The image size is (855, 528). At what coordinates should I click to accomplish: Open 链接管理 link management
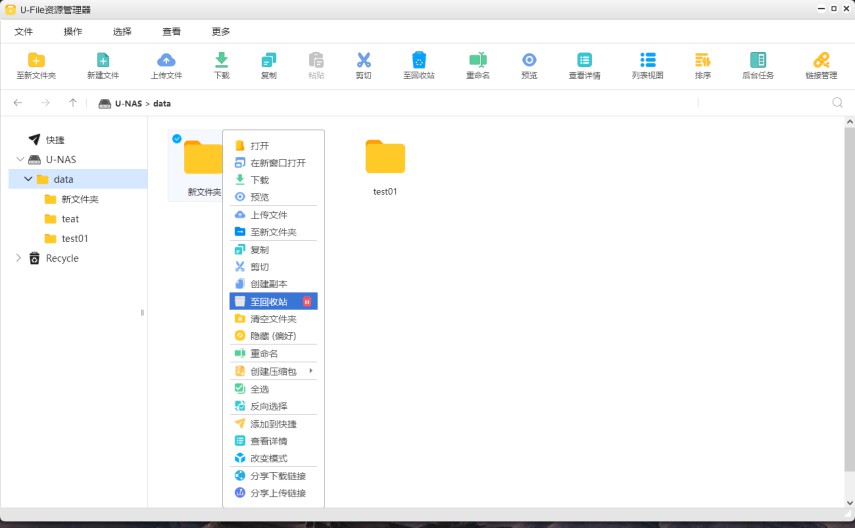[x=821, y=61]
